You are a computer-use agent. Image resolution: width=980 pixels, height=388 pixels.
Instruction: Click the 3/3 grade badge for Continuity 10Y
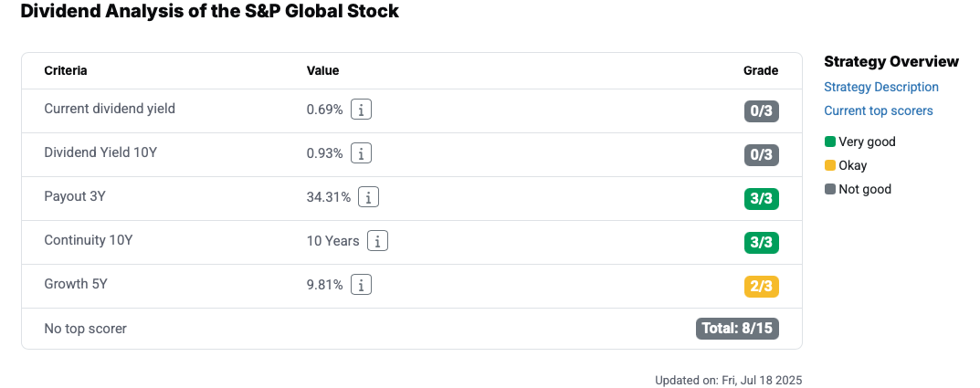(761, 243)
